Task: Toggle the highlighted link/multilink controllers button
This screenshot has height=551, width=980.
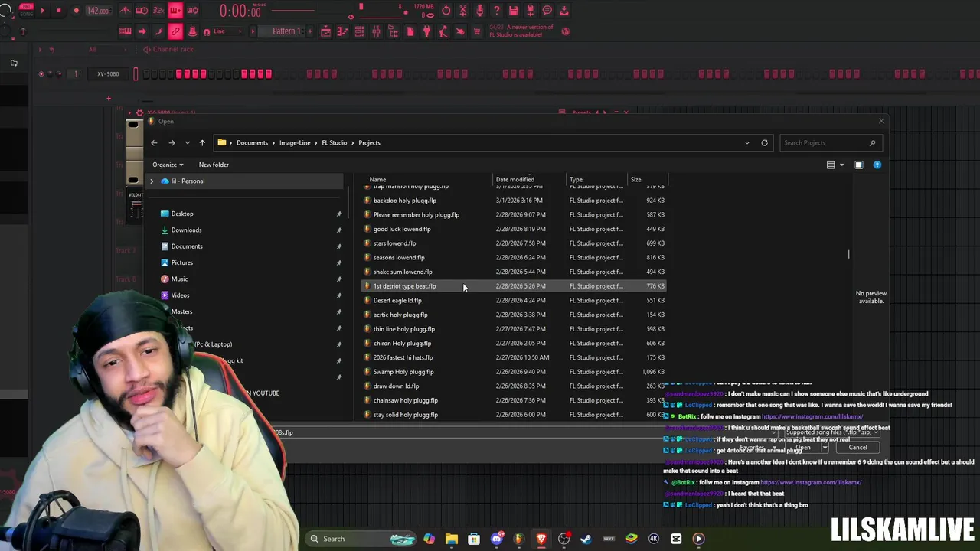Action: 175,31
